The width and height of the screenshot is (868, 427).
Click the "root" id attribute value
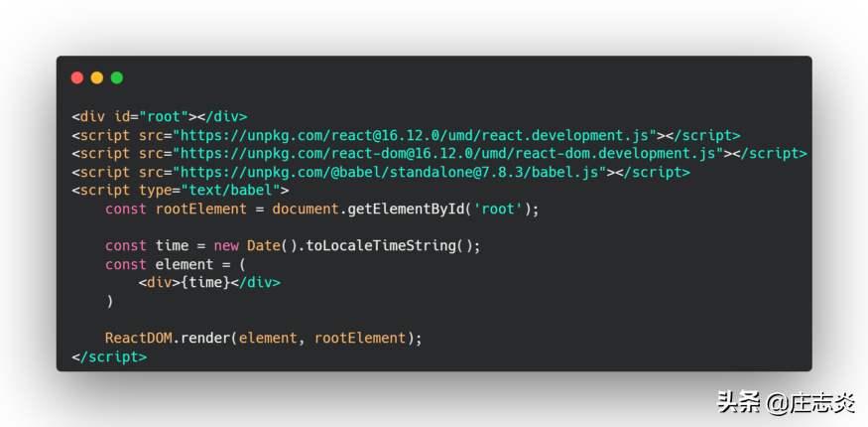tap(164, 117)
